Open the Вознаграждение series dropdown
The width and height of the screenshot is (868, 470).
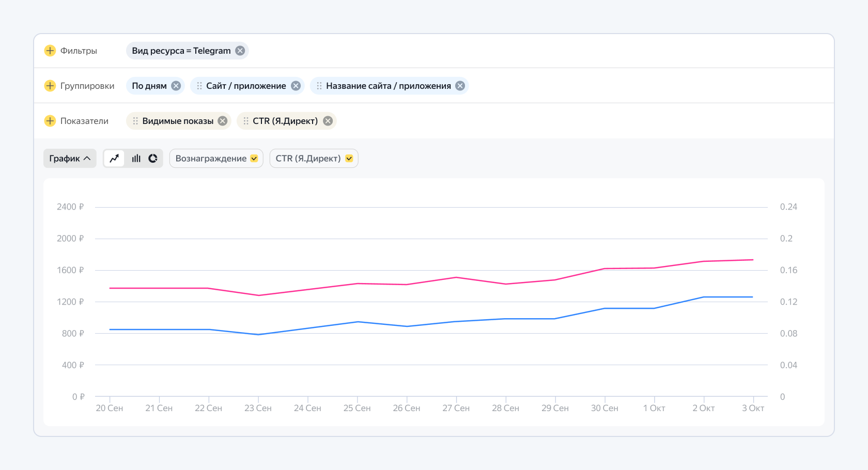216,159
